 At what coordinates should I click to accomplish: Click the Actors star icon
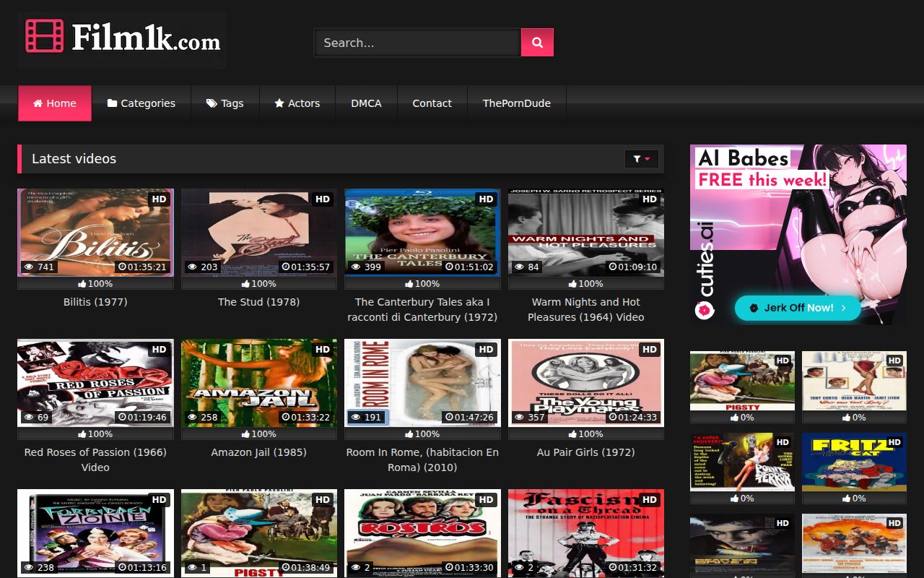pyautogui.click(x=279, y=103)
